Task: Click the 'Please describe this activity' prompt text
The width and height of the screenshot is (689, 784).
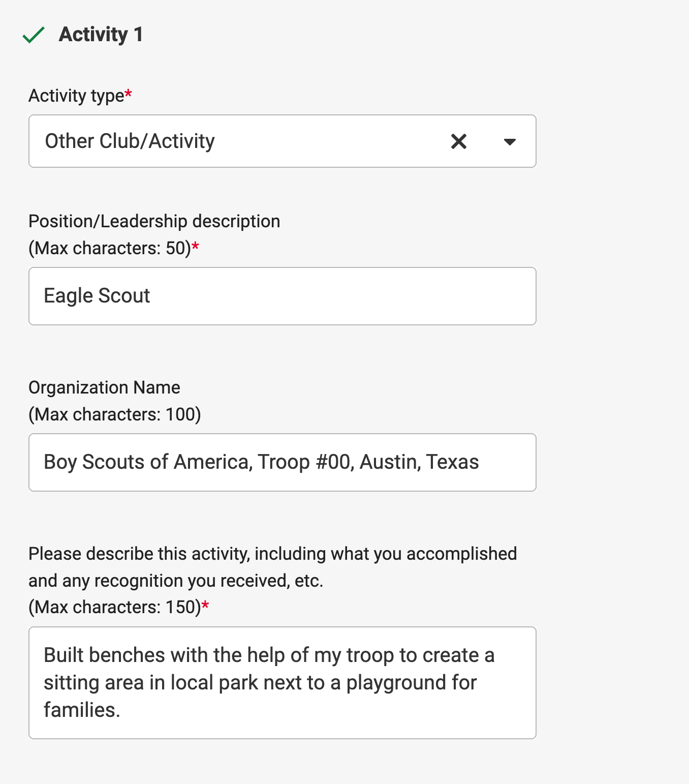Action: coord(272,554)
